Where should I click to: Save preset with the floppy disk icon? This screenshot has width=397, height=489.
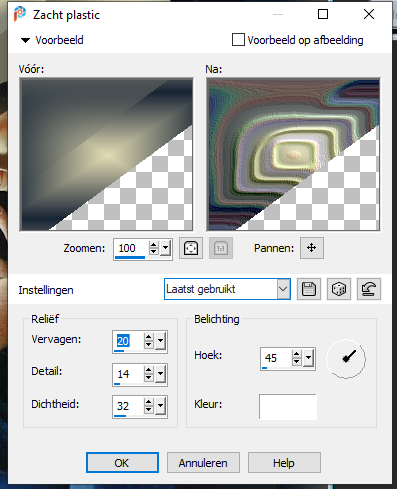click(309, 289)
